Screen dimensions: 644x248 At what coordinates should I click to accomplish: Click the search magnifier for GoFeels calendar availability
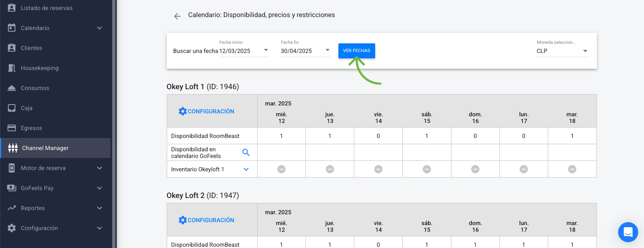click(x=246, y=153)
